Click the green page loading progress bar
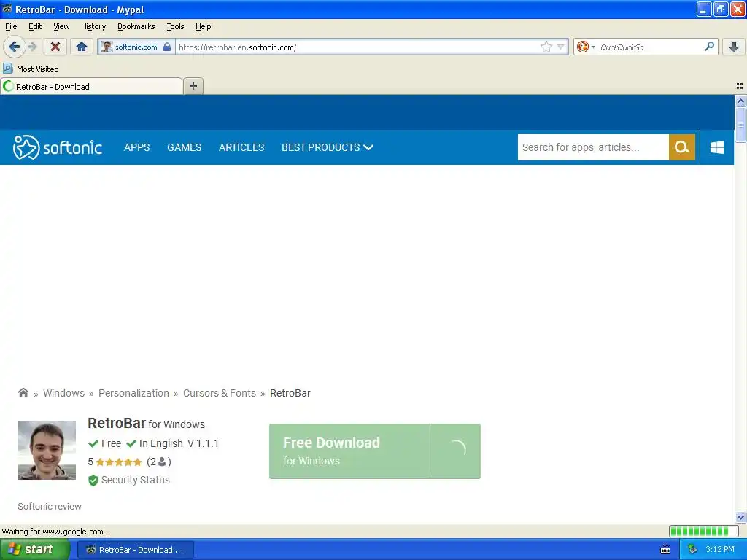 tap(703, 531)
